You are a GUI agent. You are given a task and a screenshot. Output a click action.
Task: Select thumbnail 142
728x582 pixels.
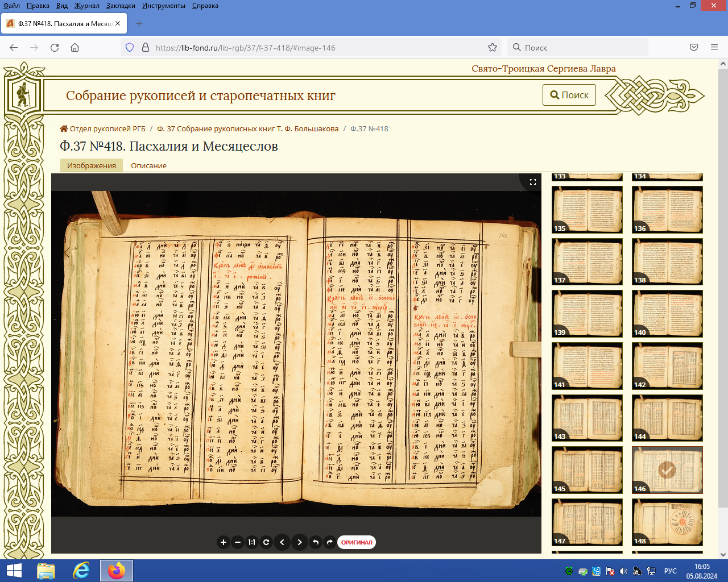pyautogui.click(x=667, y=365)
